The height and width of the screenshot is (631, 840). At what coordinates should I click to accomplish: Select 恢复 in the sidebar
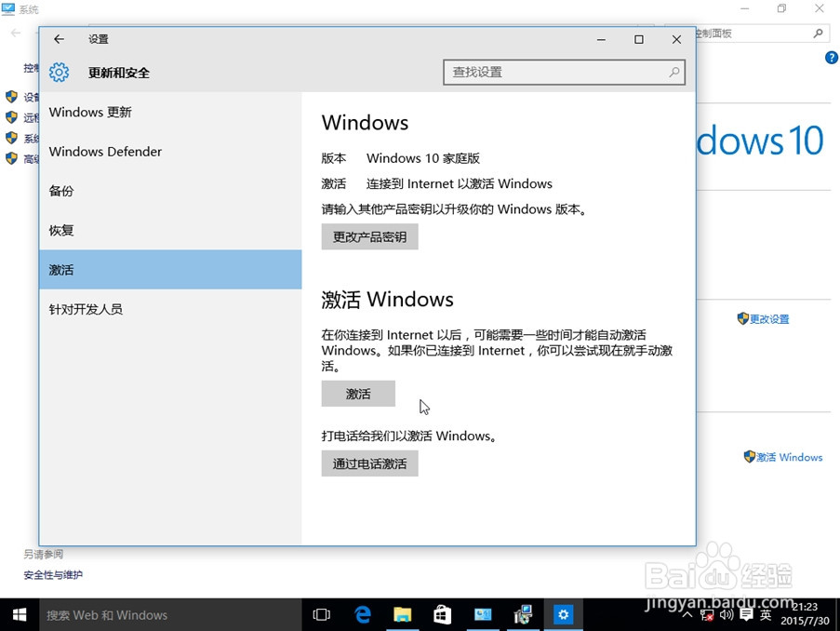(170, 231)
